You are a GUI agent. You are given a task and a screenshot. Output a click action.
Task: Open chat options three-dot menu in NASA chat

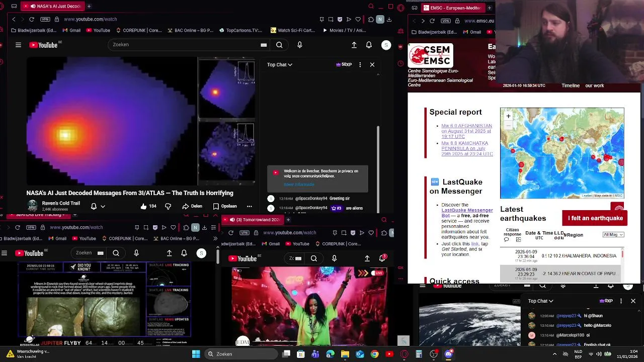coord(360,64)
